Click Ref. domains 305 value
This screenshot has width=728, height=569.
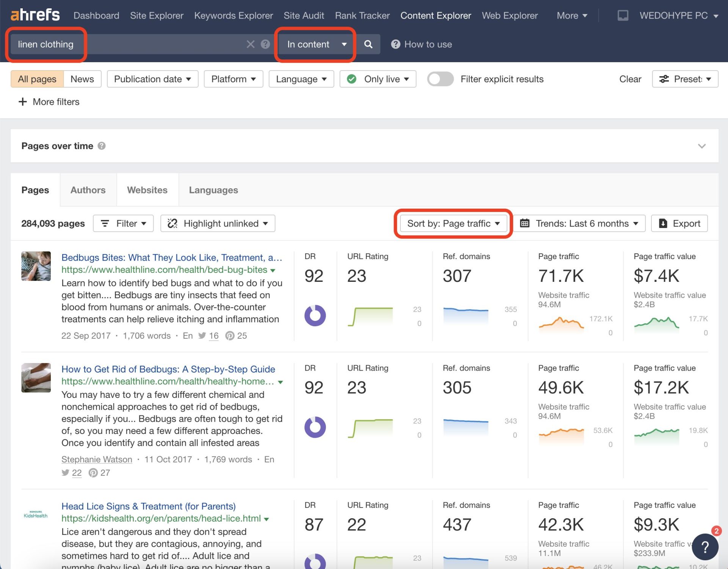pos(457,387)
